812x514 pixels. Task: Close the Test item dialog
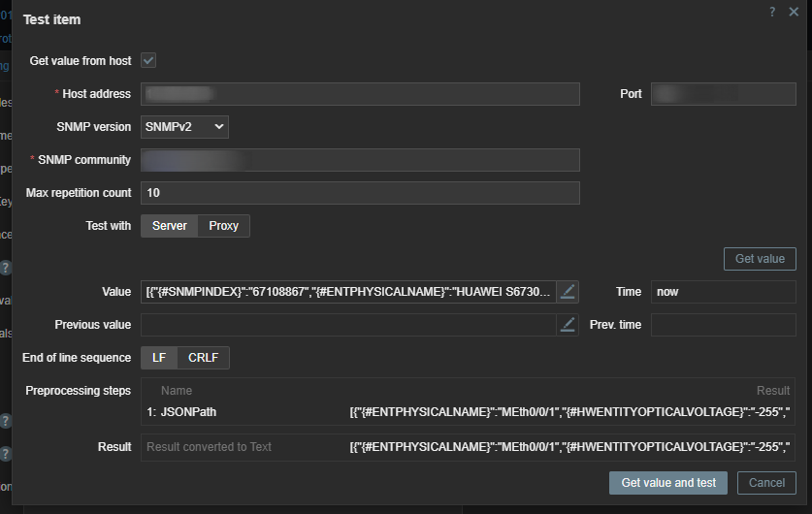tap(794, 12)
